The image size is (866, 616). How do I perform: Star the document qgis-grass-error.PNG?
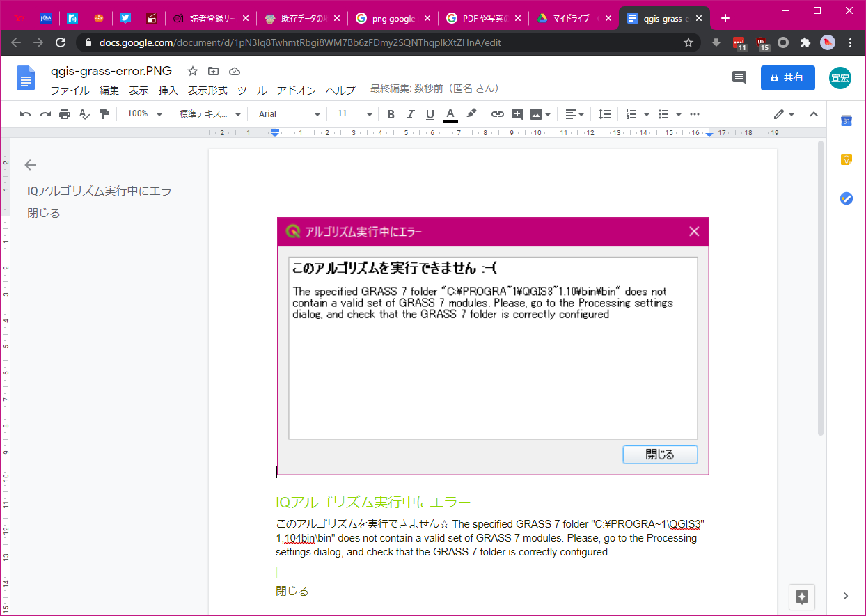pyautogui.click(x=193, y=71)
